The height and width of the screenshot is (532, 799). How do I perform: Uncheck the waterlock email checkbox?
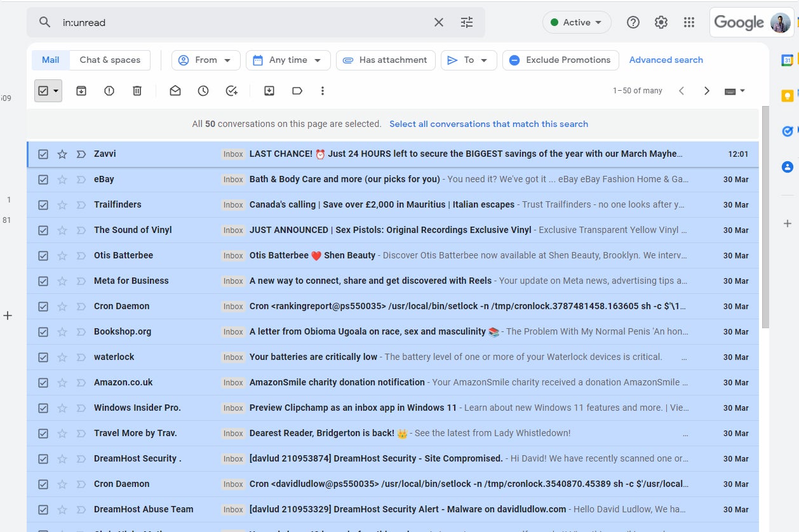(x=43, y=357)
